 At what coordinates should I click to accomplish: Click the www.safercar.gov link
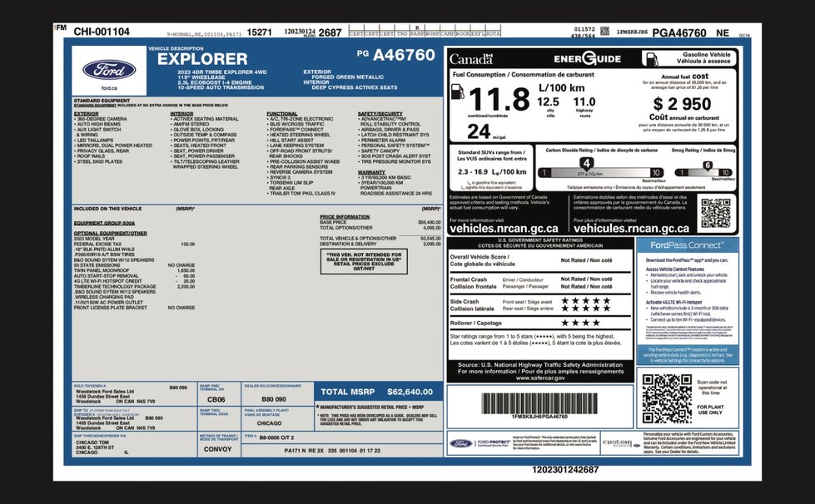pos(540,378)
